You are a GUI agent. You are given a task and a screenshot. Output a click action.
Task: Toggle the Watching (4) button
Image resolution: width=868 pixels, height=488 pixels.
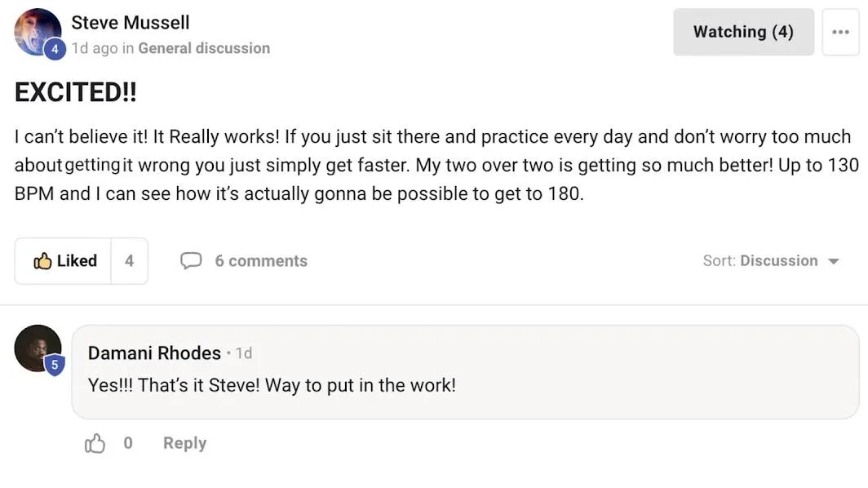pyautogui.click(x=743, y=32)
